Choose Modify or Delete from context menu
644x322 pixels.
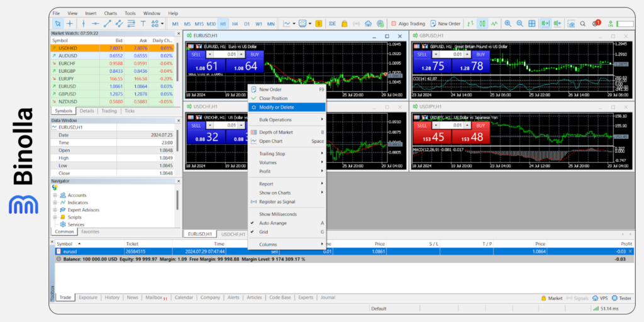[x=287, y=107]
